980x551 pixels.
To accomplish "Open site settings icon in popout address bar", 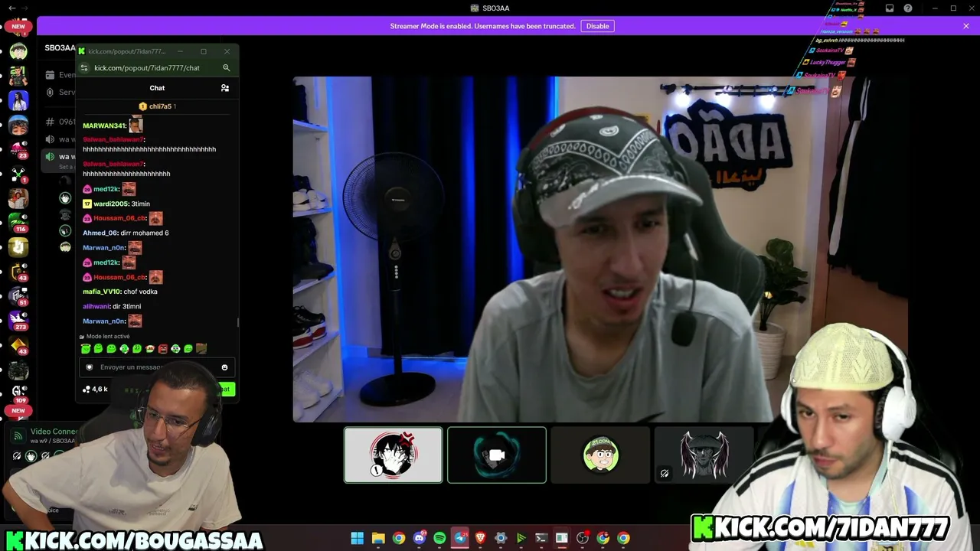I will 85,68.
